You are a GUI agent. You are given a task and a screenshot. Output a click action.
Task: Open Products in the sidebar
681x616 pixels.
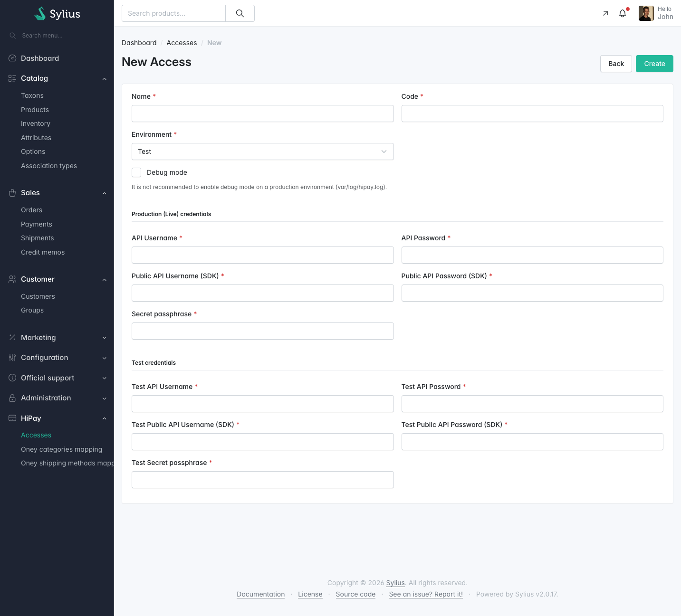[x=35, y=110]
